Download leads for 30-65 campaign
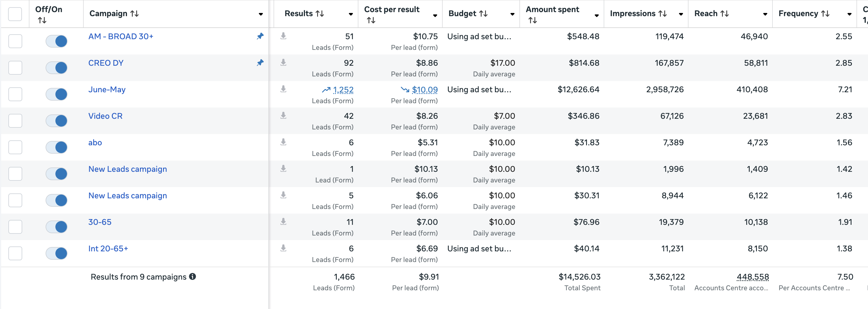 (283, 221)
